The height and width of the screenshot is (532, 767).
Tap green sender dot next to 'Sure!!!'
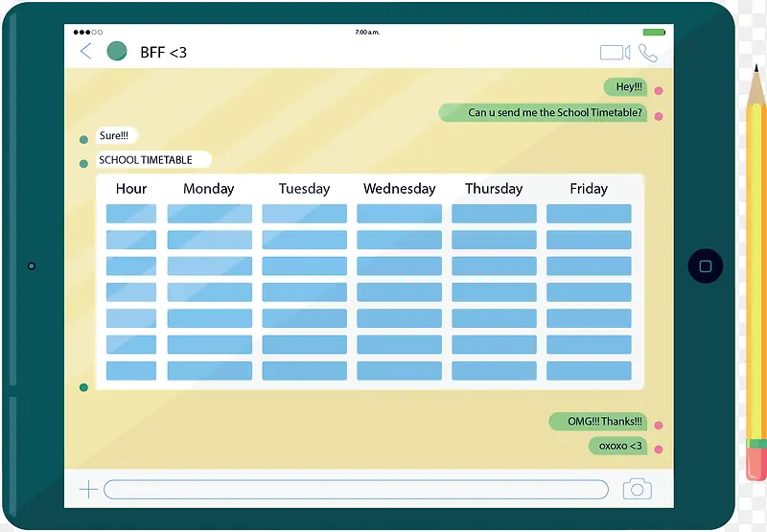83,140
